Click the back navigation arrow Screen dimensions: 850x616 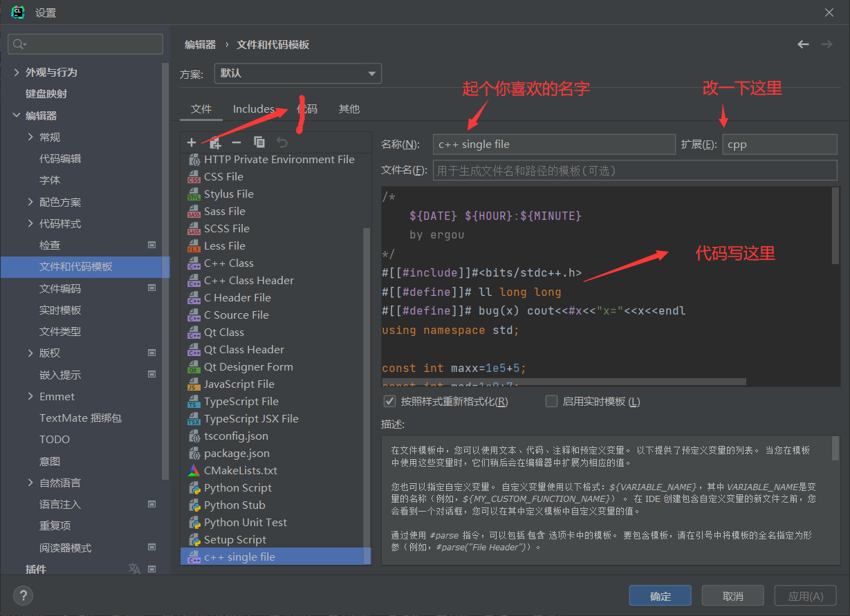803,44
